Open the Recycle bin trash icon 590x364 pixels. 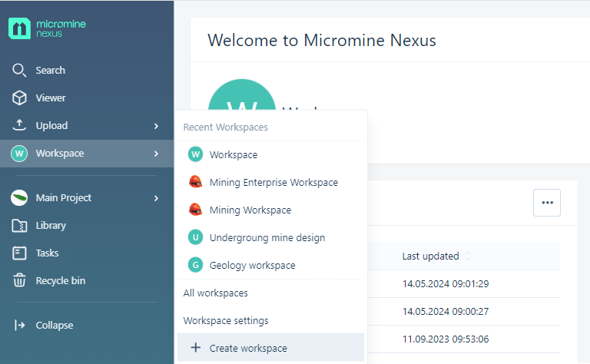pos(19,280)
